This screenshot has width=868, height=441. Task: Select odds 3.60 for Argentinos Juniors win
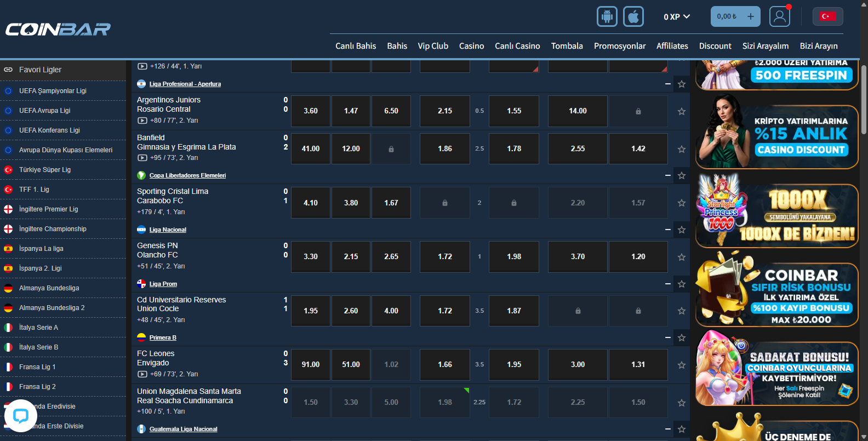click(x=311, y=111)
